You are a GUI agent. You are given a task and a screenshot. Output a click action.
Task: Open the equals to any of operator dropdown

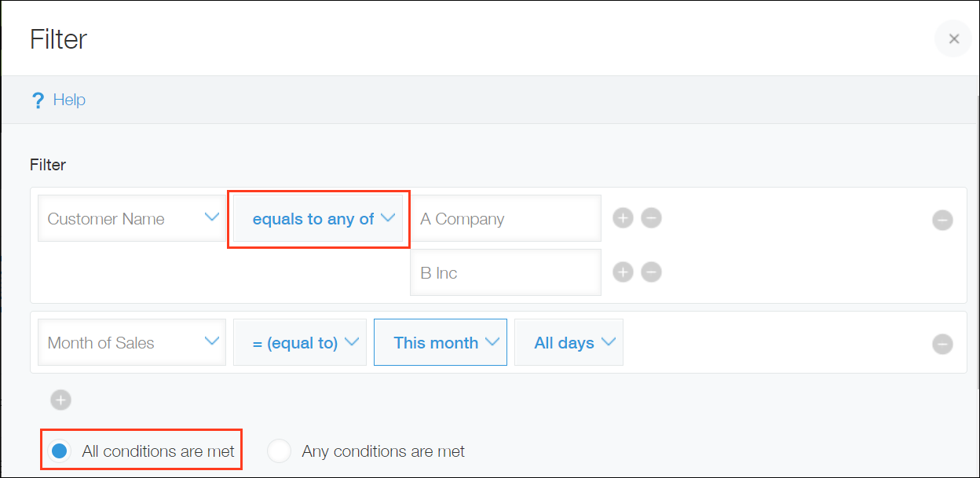318,218
